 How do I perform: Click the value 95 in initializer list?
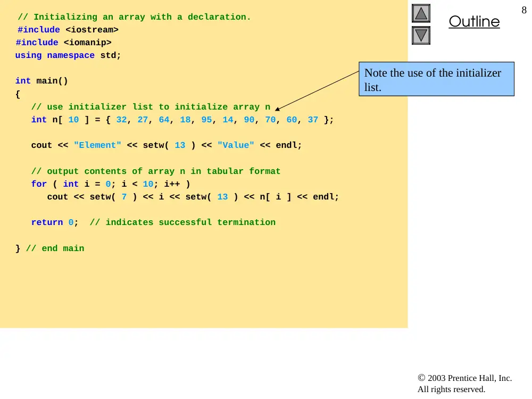tap(206, 120)
